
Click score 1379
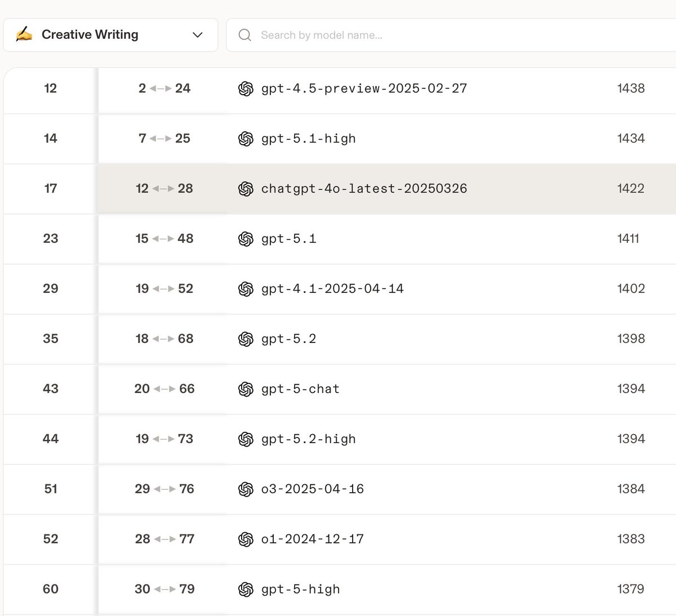coord(631,590)
